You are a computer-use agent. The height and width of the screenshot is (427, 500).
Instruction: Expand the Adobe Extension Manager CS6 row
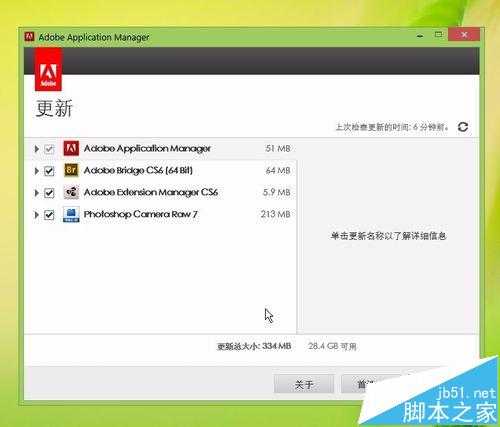(37, 193)
